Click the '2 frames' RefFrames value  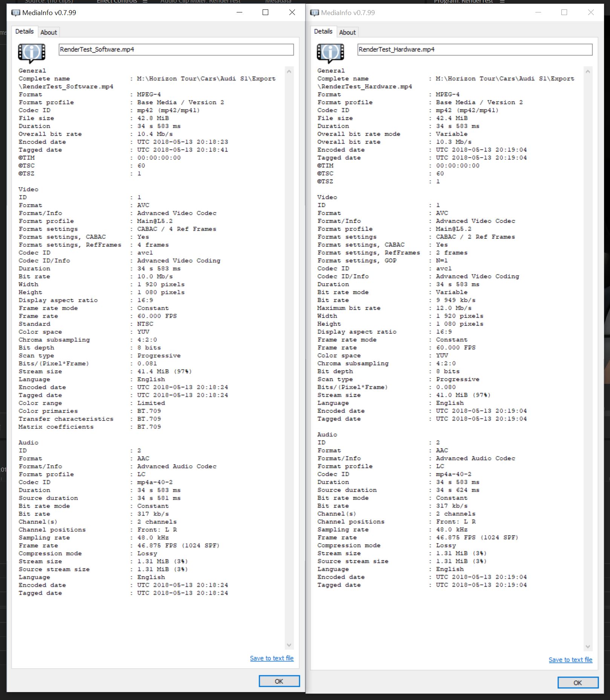452,253
